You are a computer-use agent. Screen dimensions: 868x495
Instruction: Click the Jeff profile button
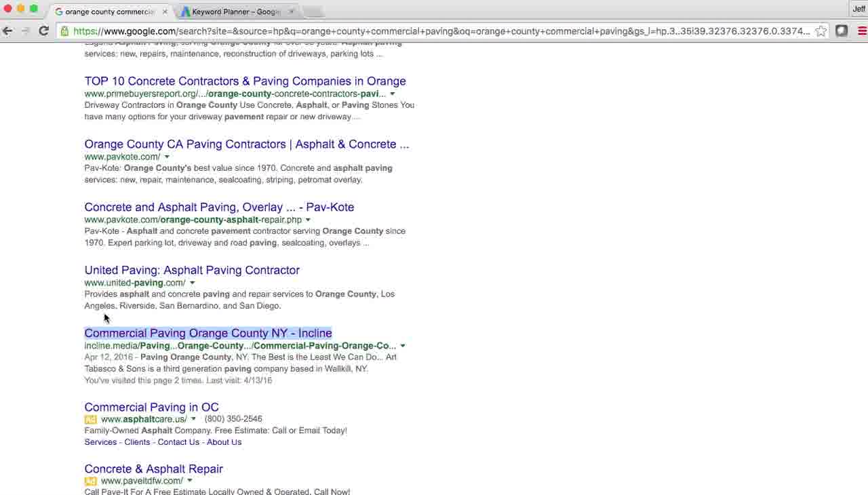(859, 9)
